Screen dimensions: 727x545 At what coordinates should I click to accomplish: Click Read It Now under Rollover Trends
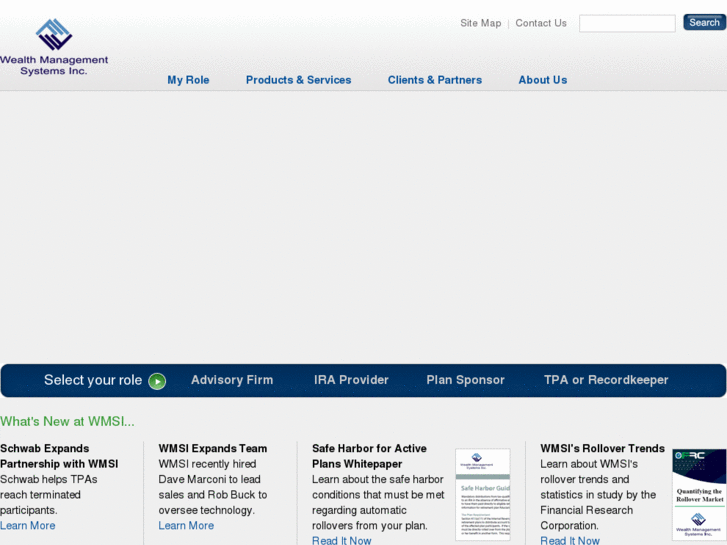[569, 540]
